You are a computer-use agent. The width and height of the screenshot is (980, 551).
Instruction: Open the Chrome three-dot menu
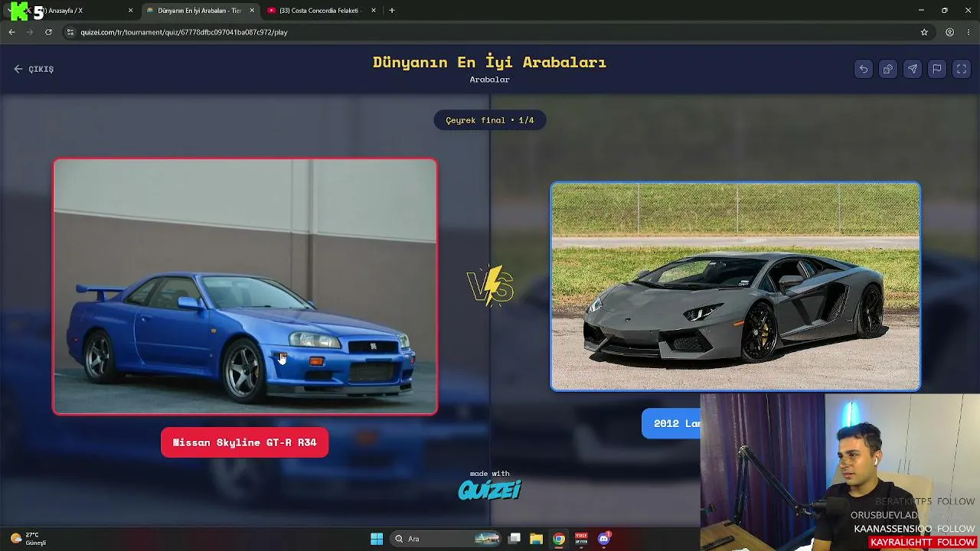tap(968, 32)
